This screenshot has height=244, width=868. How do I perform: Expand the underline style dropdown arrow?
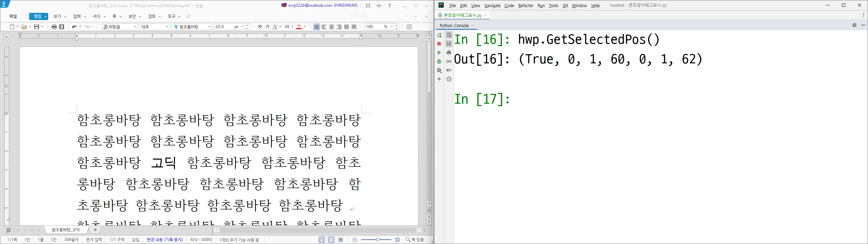click(x=280, y=27)
